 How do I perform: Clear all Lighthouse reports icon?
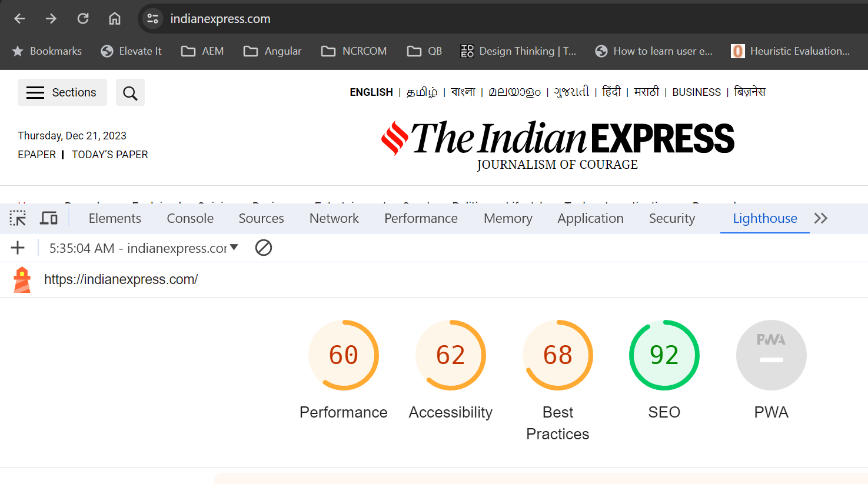tap(263, 248)
